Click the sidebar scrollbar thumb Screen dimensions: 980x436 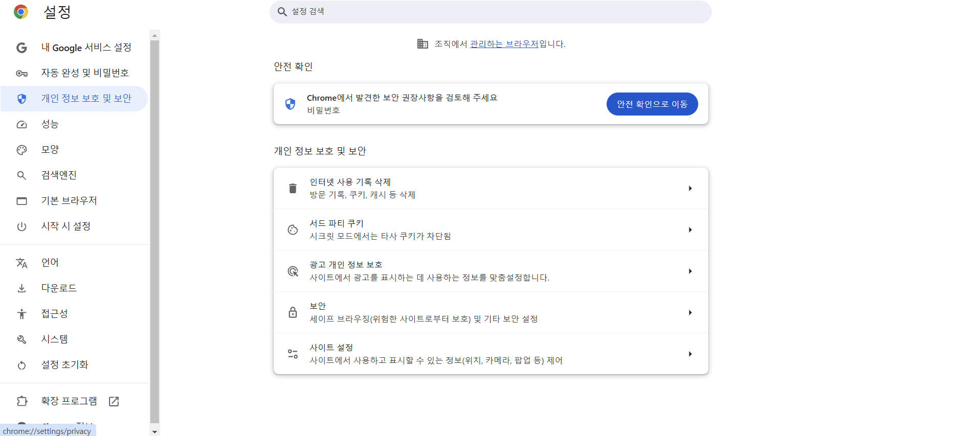point(154,232)
